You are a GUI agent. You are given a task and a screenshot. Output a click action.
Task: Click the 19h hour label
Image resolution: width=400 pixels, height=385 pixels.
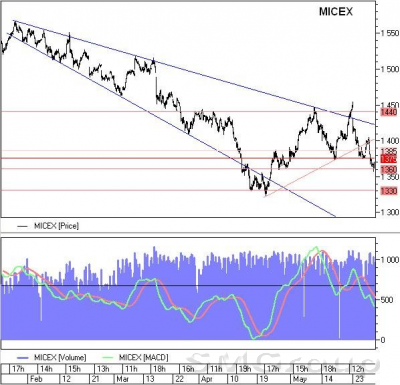pyautogui.click(x=245, y=369)
